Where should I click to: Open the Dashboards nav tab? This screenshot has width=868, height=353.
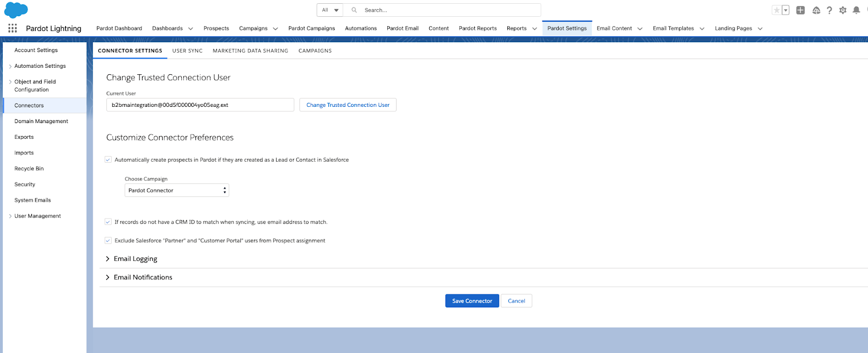pos(167,28)
